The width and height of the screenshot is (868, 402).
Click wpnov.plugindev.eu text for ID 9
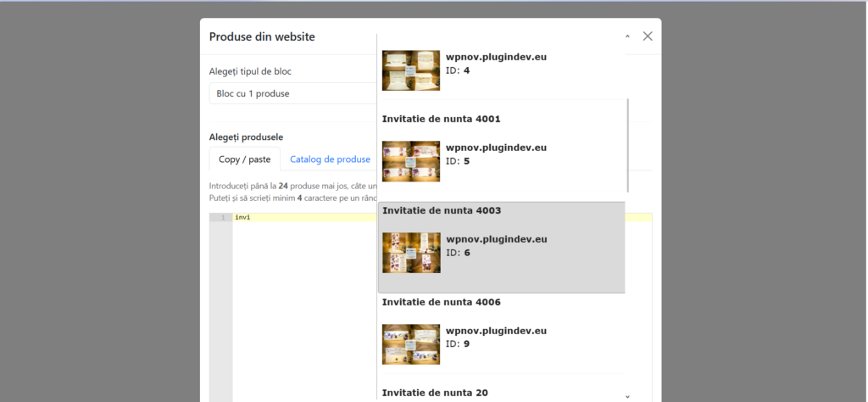coord(496,331)
